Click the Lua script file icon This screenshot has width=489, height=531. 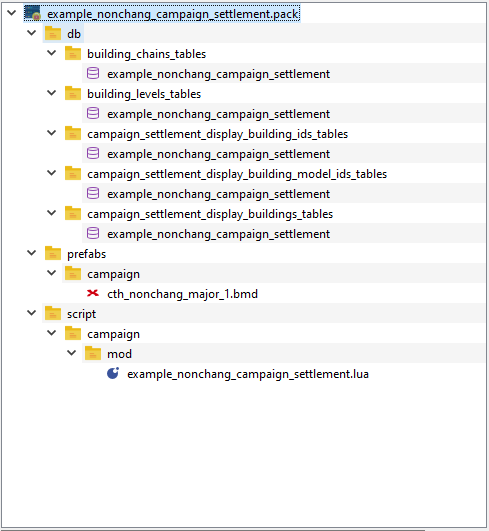click(113, 373)
